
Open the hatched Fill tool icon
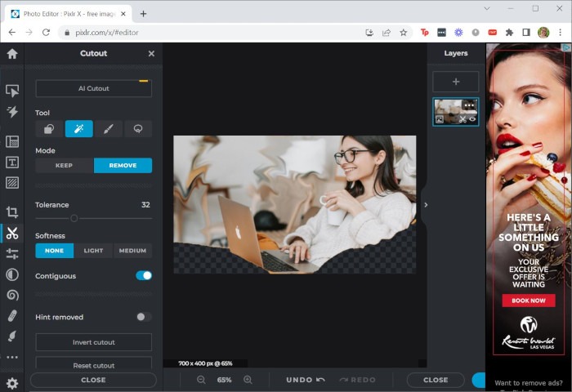click(x=12, y=183)
